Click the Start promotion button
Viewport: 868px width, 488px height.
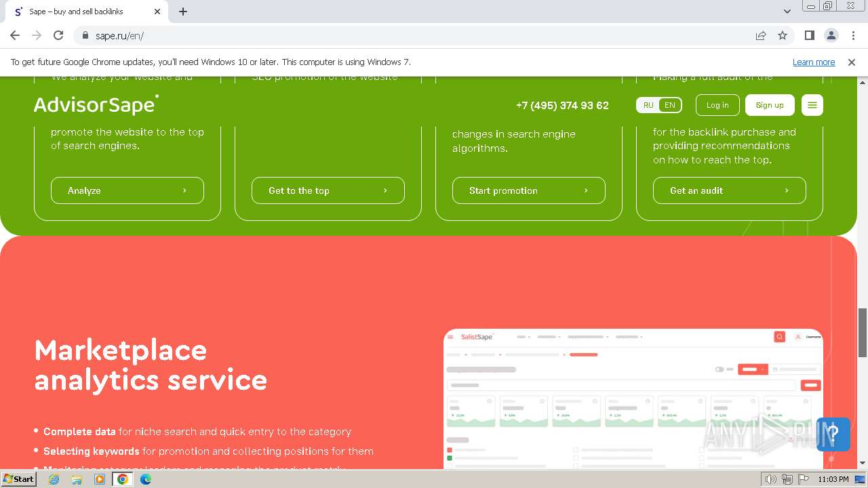529,190
